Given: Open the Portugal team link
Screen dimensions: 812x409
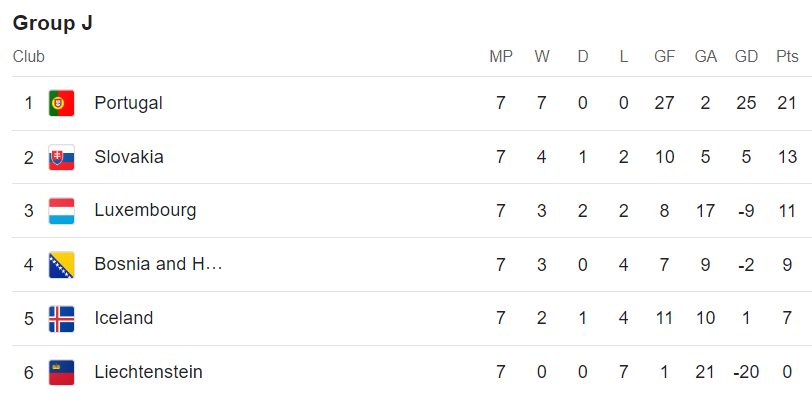Looking at the screenshot, I should click(128, 103).
